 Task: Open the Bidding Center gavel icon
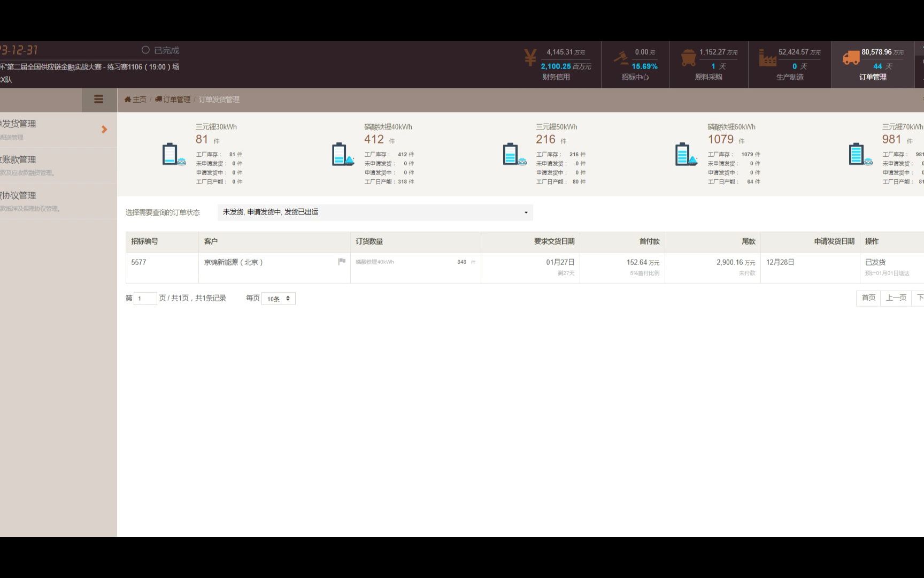pyautogui.click(x=620, y=57)
